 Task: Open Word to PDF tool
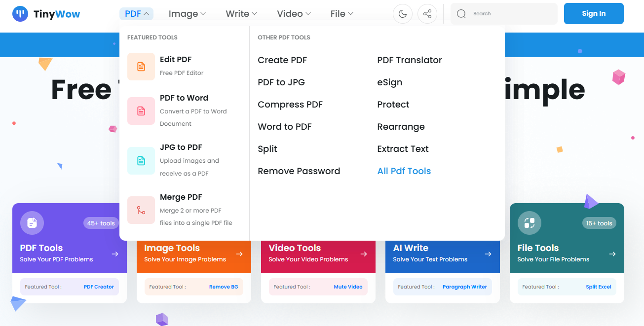285,127
